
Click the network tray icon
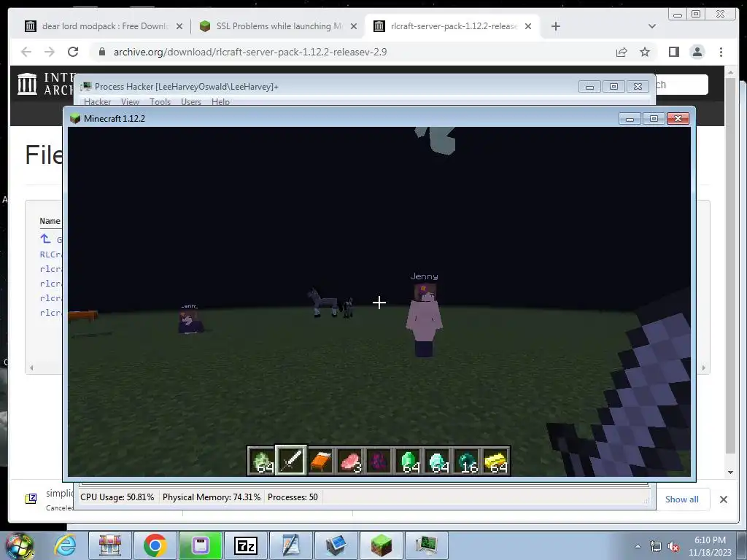tap(656, 547)
